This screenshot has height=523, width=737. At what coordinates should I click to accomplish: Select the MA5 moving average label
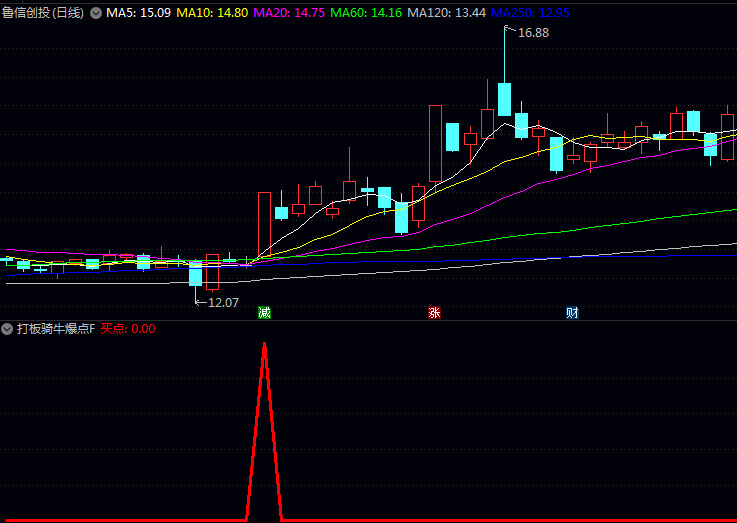[x=138, y=13]
